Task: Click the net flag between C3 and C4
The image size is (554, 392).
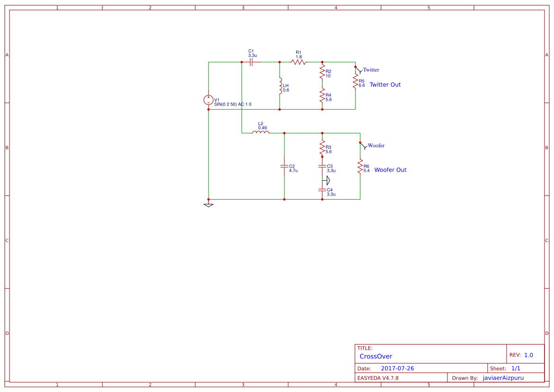Action: tap(327, 180)
